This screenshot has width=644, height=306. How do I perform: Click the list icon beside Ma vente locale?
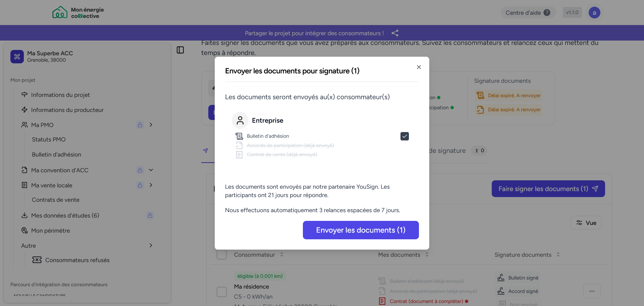pos(24,185)
